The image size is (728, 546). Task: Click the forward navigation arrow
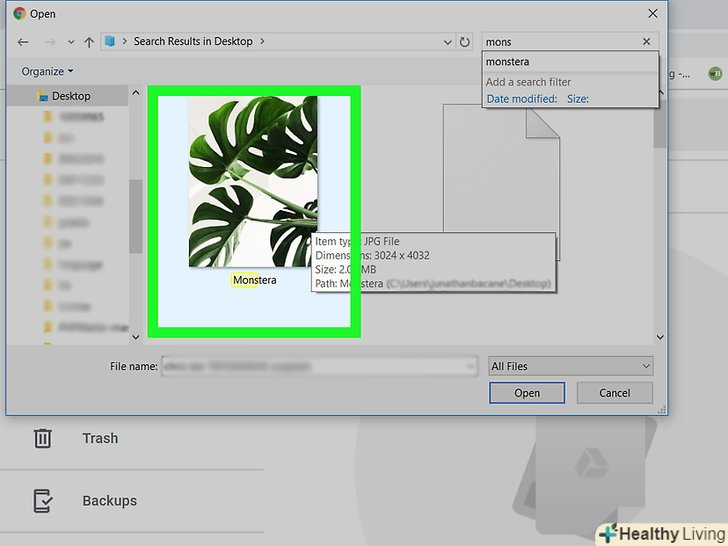50,42
